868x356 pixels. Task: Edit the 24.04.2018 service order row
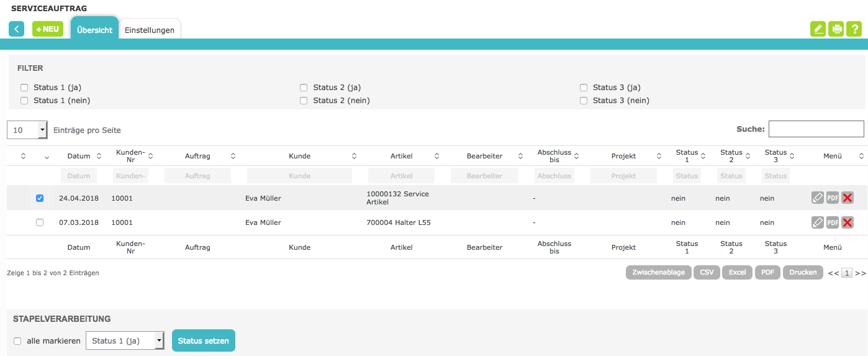818,198
